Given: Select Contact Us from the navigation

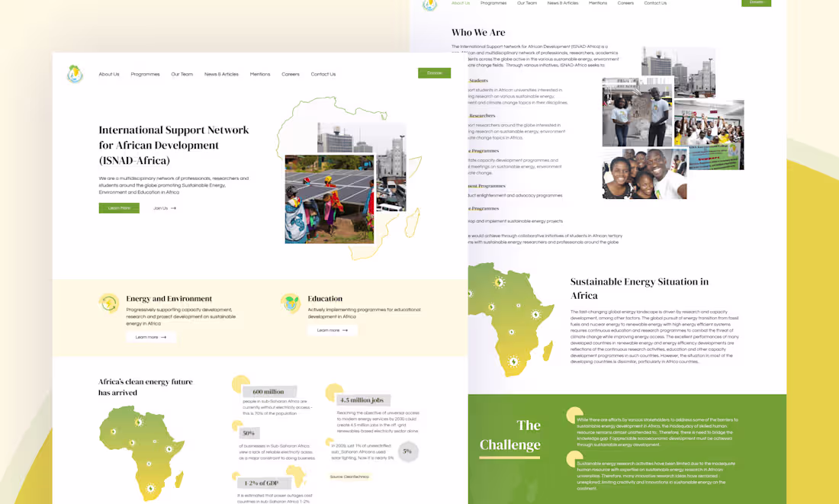Looking at the screenshot, I should click(323, 74).
